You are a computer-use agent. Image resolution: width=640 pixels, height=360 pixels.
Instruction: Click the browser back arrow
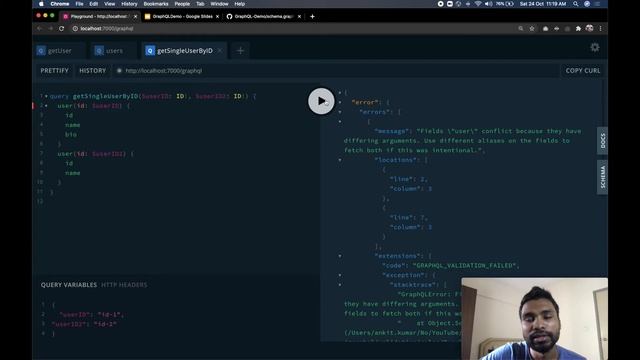[x=40, y=29]
